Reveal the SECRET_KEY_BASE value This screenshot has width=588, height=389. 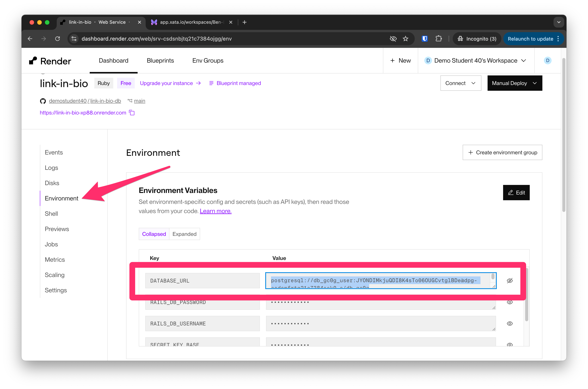pos(510,344)
